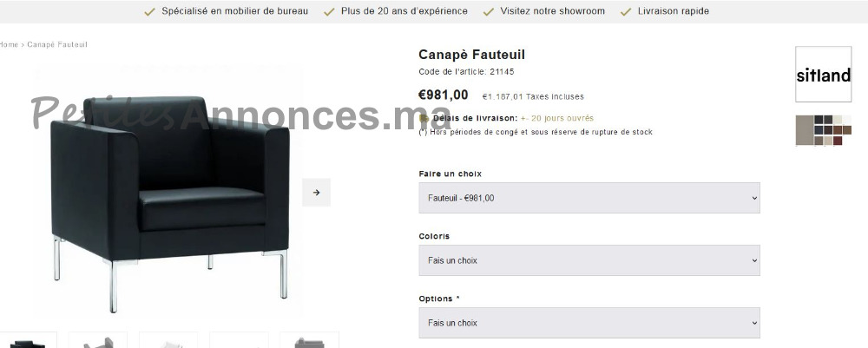Go to Home breadcrumb
Image resolution: width=868 pixels, height=348 pixels.
pos(9,45)
